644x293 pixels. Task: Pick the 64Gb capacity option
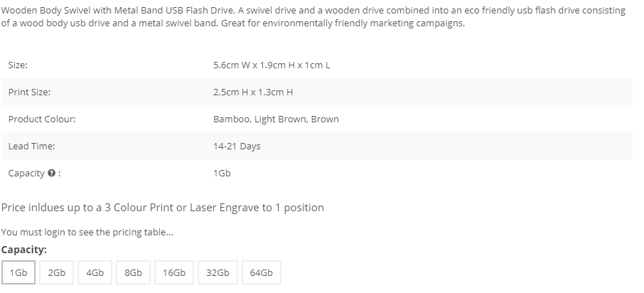click(x=261, y=272)
